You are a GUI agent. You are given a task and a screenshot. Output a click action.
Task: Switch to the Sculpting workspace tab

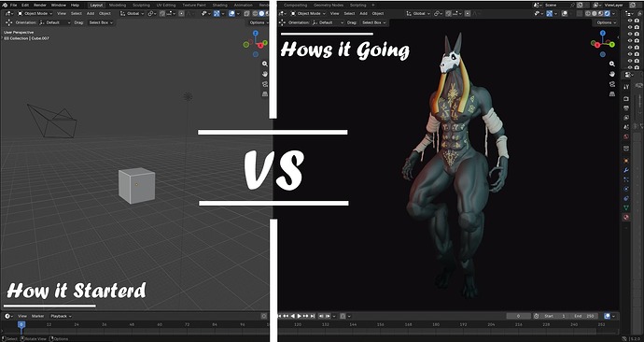point(141,5)
